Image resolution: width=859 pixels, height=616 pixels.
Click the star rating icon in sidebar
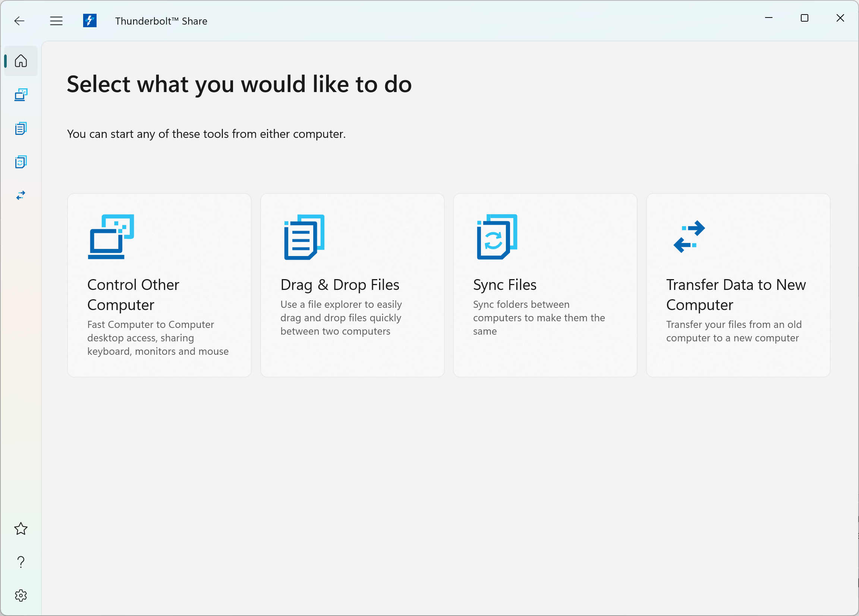click(x=21, y=528)
